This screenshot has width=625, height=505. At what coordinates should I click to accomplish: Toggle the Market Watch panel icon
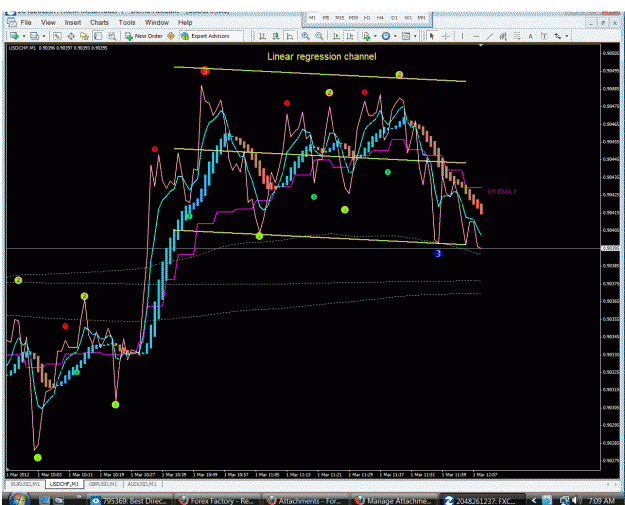(57, 36)
